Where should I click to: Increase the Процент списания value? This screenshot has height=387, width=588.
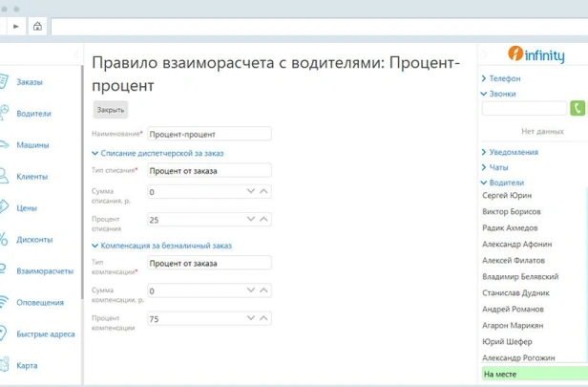tap(264, 219)
